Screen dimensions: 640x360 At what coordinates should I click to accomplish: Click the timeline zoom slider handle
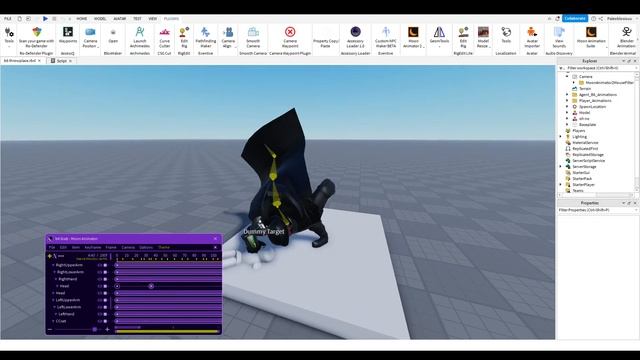tap(95, 329)
